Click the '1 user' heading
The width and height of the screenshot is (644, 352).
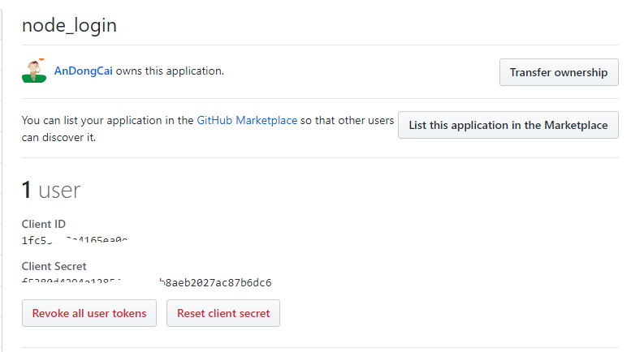(51, 190)
